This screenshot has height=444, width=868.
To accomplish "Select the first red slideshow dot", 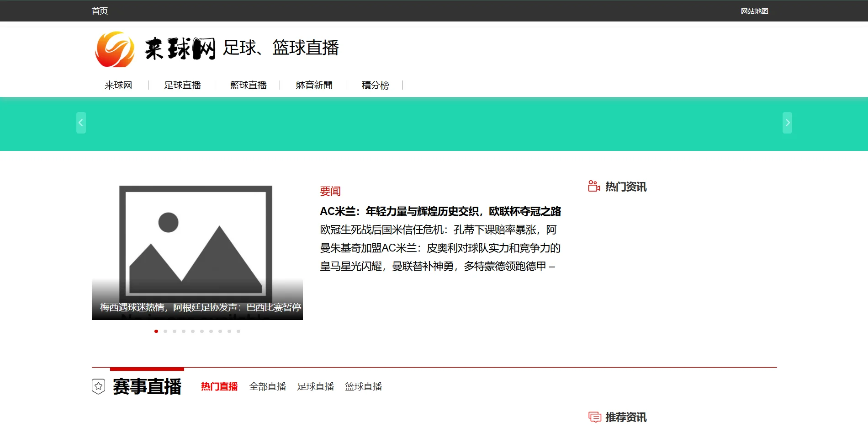I will [156, 331].
